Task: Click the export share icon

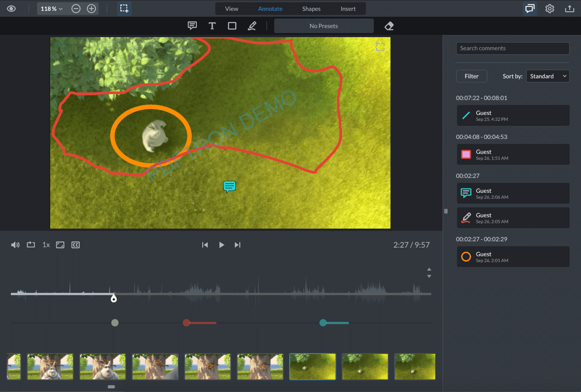Action: pyautogui.click(x=570, y=9)
